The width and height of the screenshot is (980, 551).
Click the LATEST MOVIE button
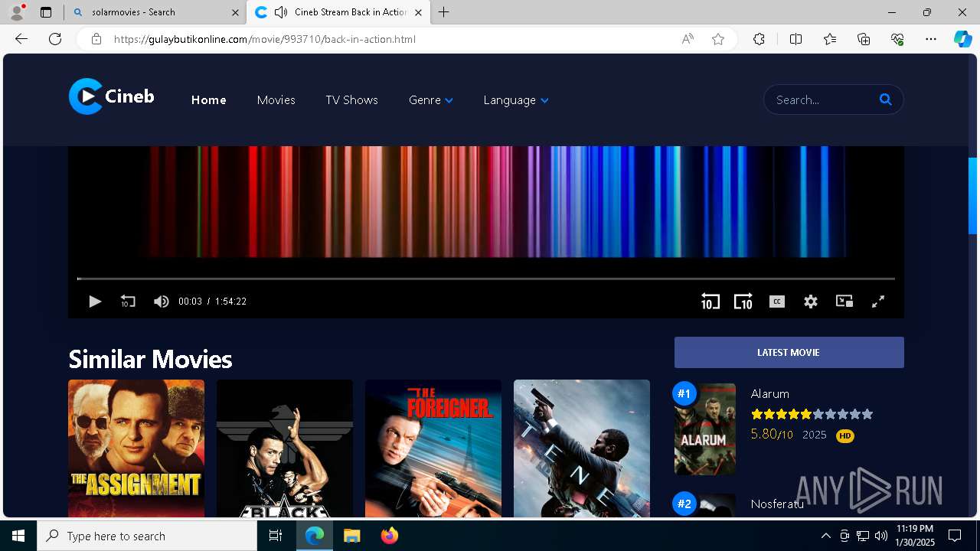789,353
